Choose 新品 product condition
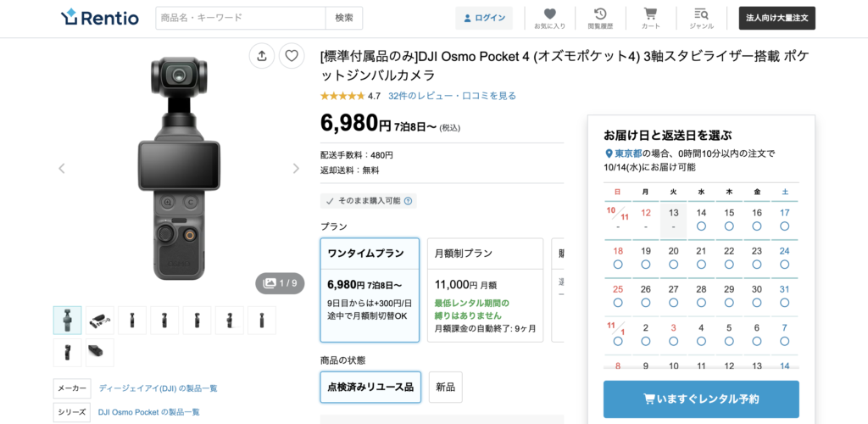 [x=446, y=387]
